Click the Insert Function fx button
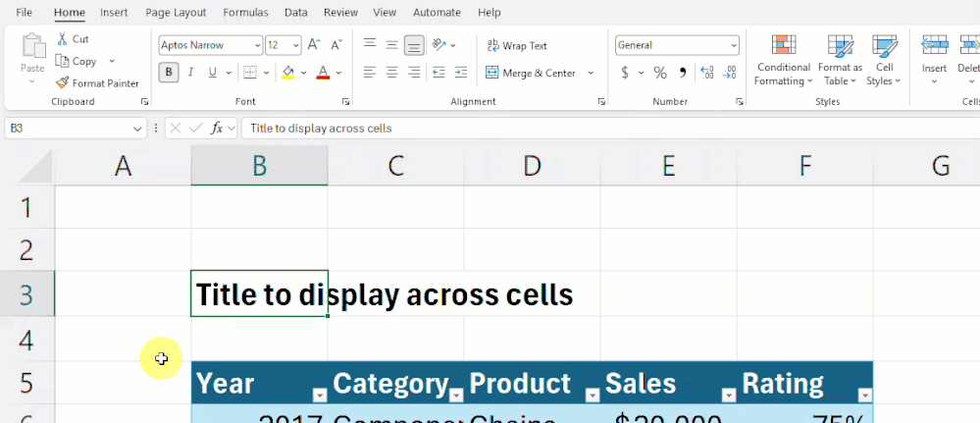 [x=217, y=129]
